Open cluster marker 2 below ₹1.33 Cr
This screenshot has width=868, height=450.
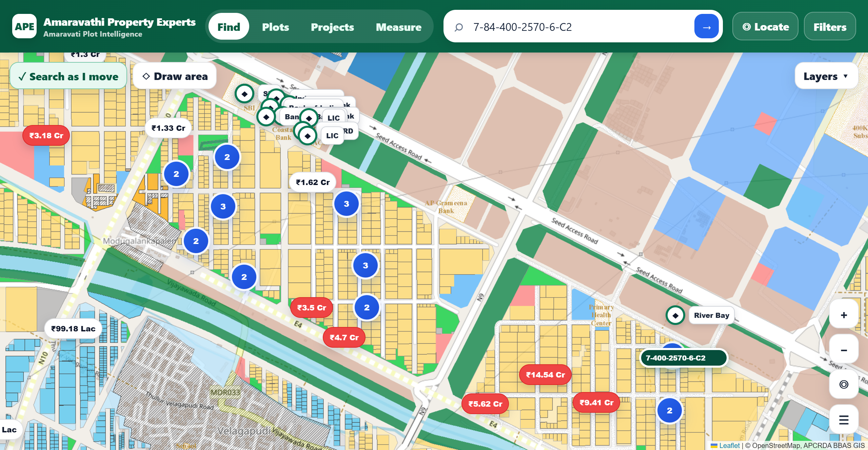click(176, 174)
